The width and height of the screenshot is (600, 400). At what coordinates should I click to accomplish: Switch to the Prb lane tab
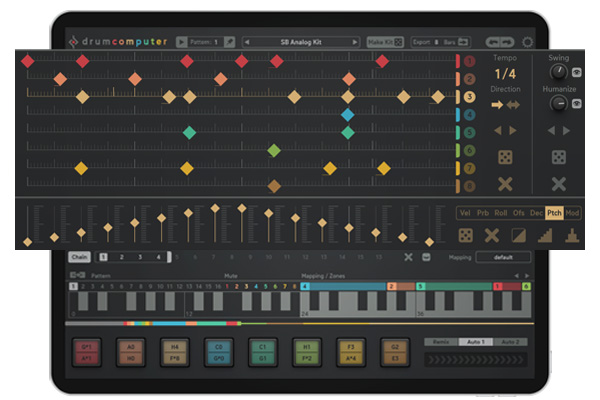[483, 213]
